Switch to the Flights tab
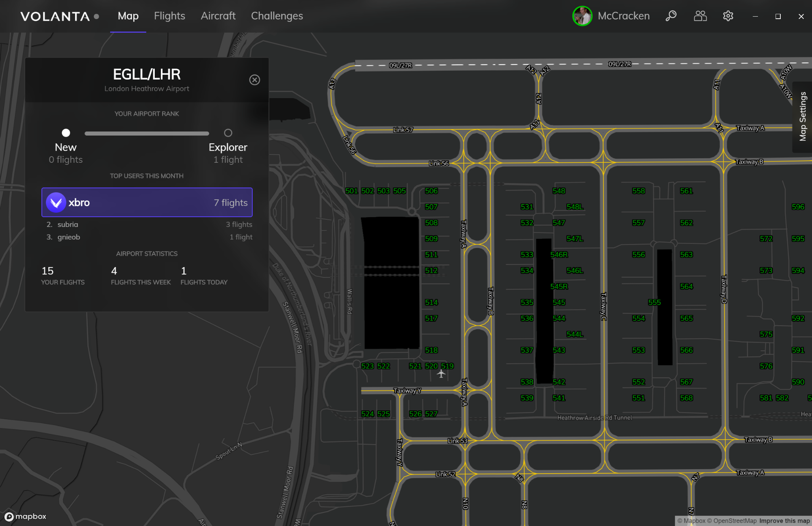812x526 pixels. point(169,16)
